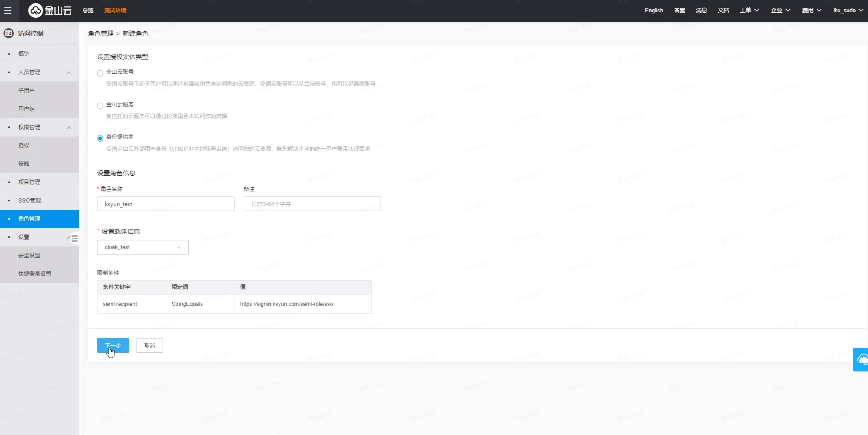The width and height of the screenshot is (868, 435).
Task: Open SSO管理 in the sidebar
Action: coord(30,200)
